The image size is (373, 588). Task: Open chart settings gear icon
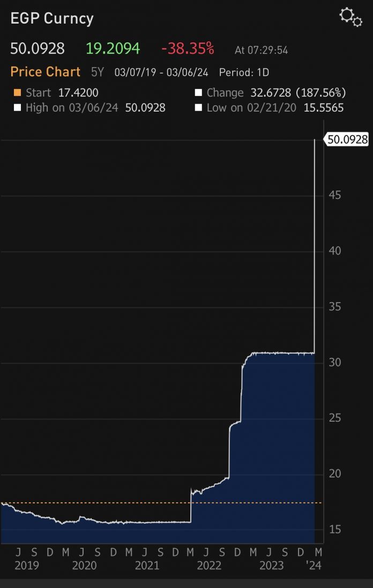[351, 17]
